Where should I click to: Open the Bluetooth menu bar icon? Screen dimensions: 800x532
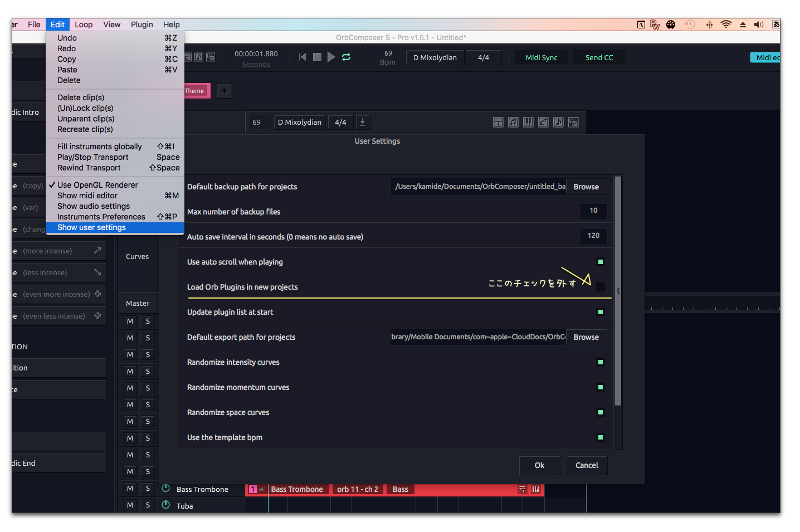(709, 25)
